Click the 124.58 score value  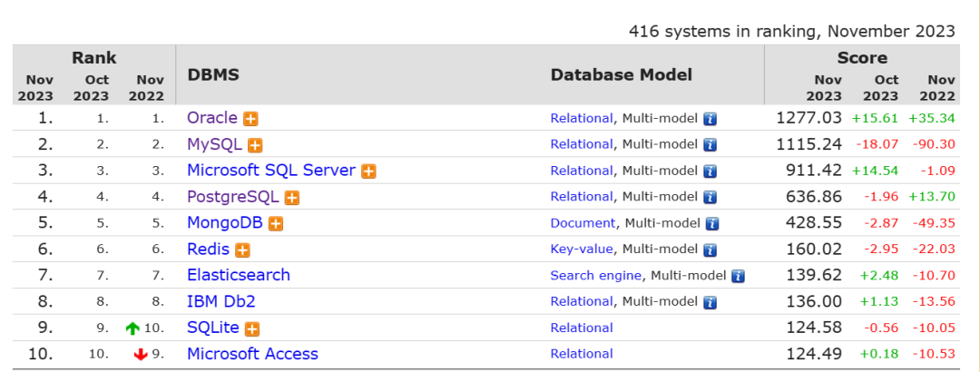coord(814,328)
